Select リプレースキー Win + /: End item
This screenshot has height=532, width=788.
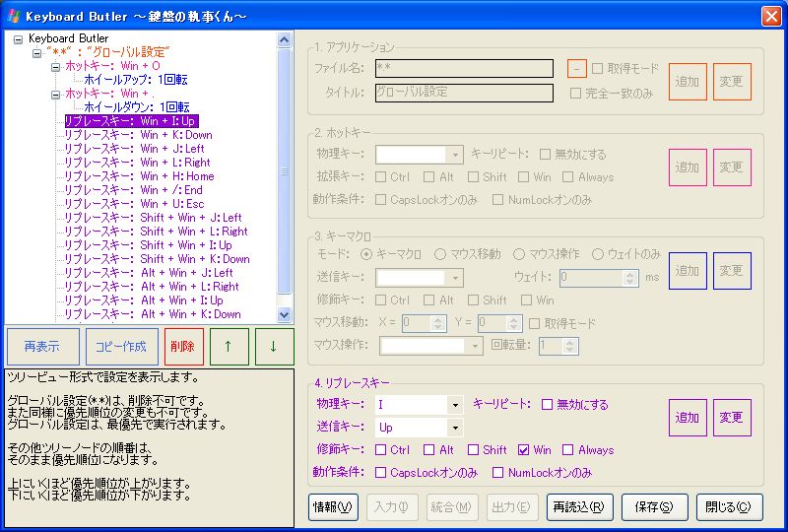tap(133, 190)
